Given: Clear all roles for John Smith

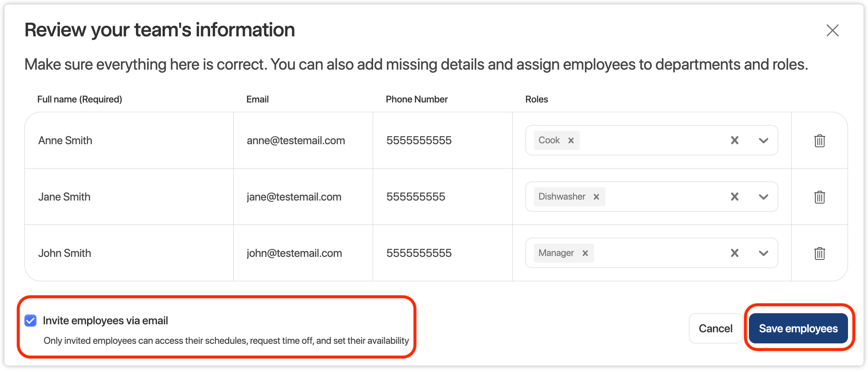Looking at the screenshot, I should [734, 253].
